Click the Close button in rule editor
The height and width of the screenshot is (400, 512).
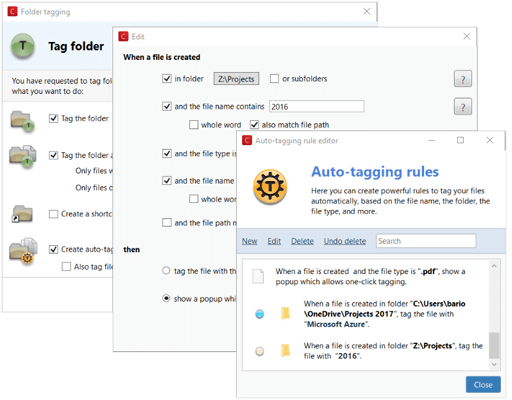pos(483,385)
